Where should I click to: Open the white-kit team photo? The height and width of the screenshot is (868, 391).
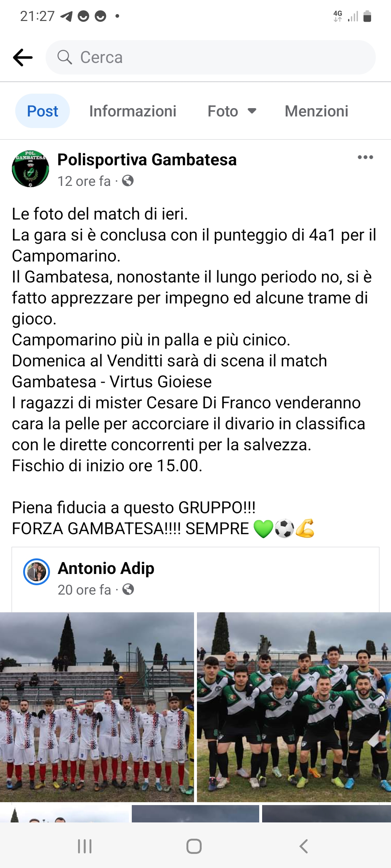(x=97, y=707)
